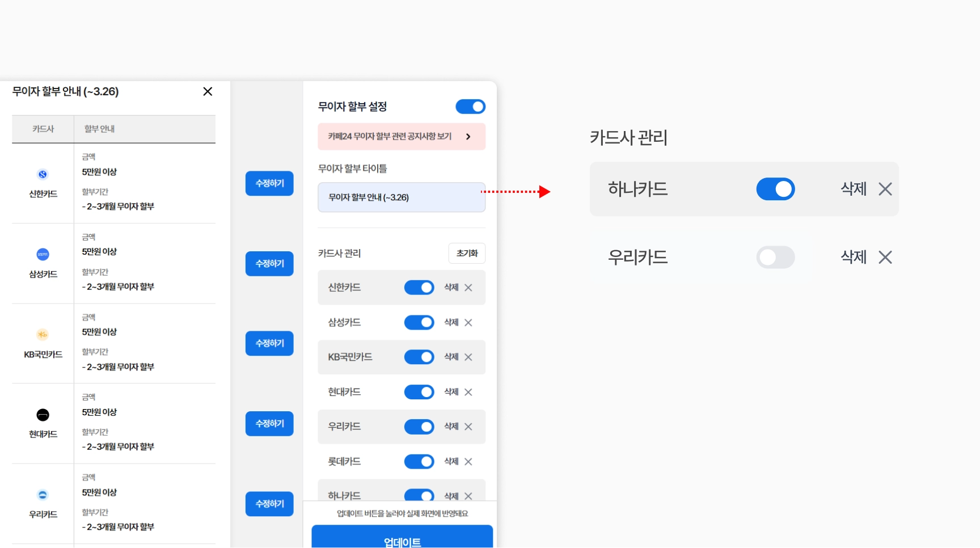Click X icon for 롯데카드 in settings list
This screenshot has width=980, height=548.
(468, 462)
